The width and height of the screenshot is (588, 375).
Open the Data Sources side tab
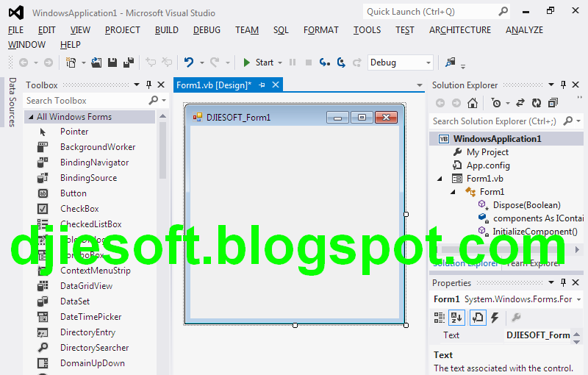pyautogui.click(x=12, y=102)
